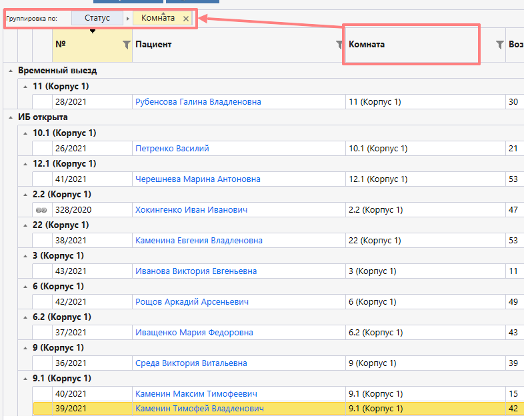The height and width of the screenshot is (420, 524).
Task: Click filter icon in № column header
Action: point(127,45)
